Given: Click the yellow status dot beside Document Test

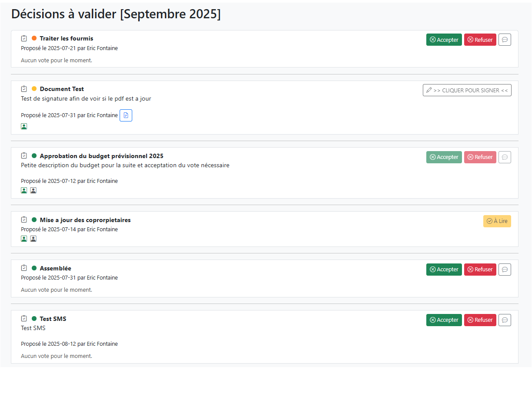Looking at the screenshot, I should (34, 88).
